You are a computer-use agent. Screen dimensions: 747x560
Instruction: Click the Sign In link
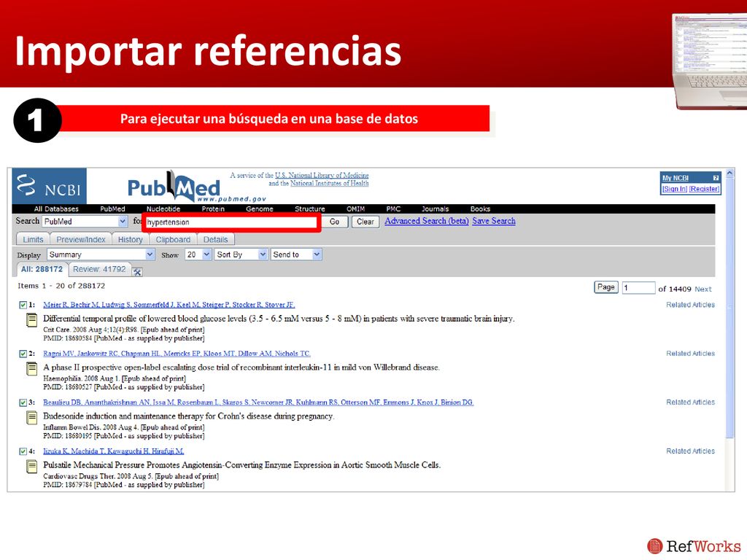[x=675, y=189]
